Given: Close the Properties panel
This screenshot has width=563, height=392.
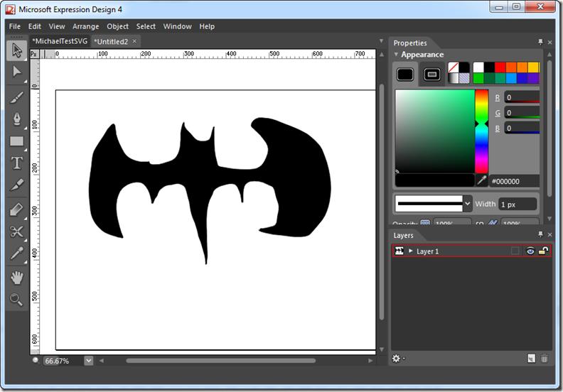Looking at the screenshot, I should coord(549,43).
